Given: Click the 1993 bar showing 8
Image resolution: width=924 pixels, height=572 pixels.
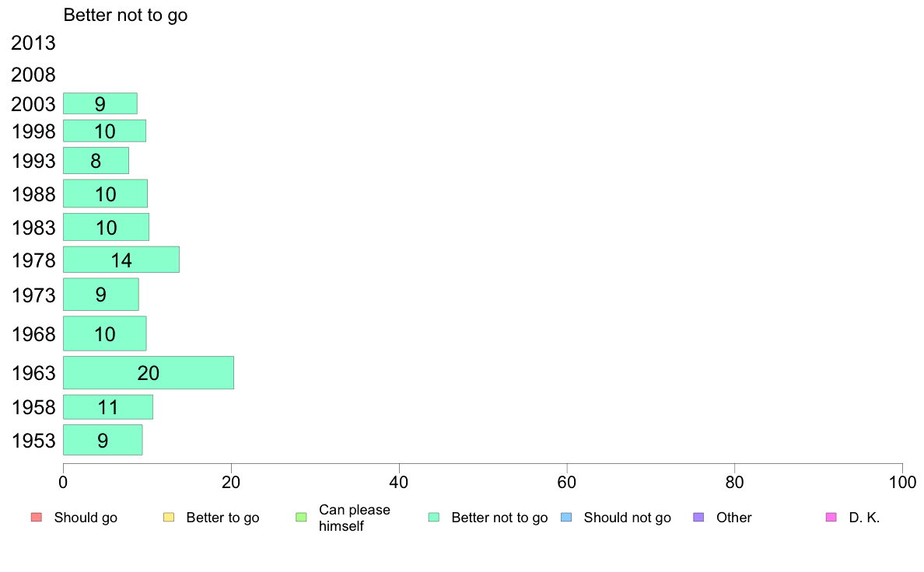Looking at the screenshot, I should [x=96, y=161].
